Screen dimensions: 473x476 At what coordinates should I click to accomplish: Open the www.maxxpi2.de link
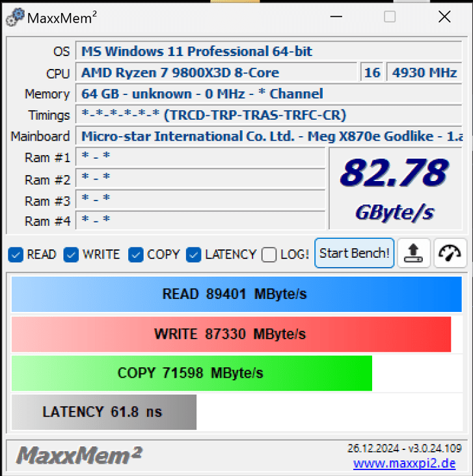[405, 464]
